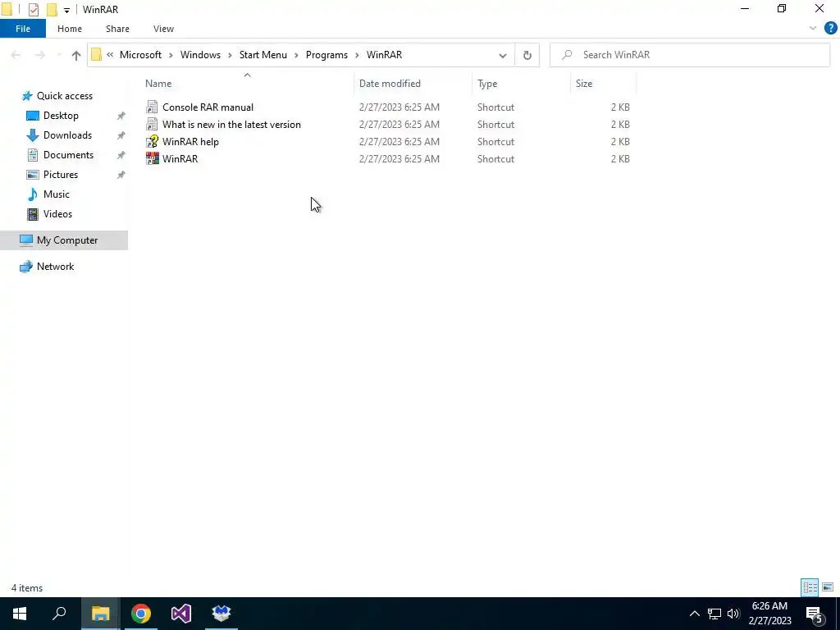840x630 pixels.
Task: Expand chevron after Start Menu in breadcrumb
Action: (x=296, y=55)
